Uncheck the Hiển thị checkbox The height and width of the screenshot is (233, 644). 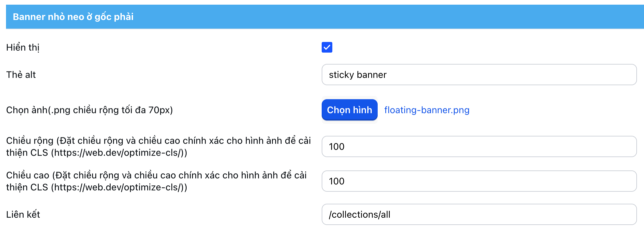(327, 47)
